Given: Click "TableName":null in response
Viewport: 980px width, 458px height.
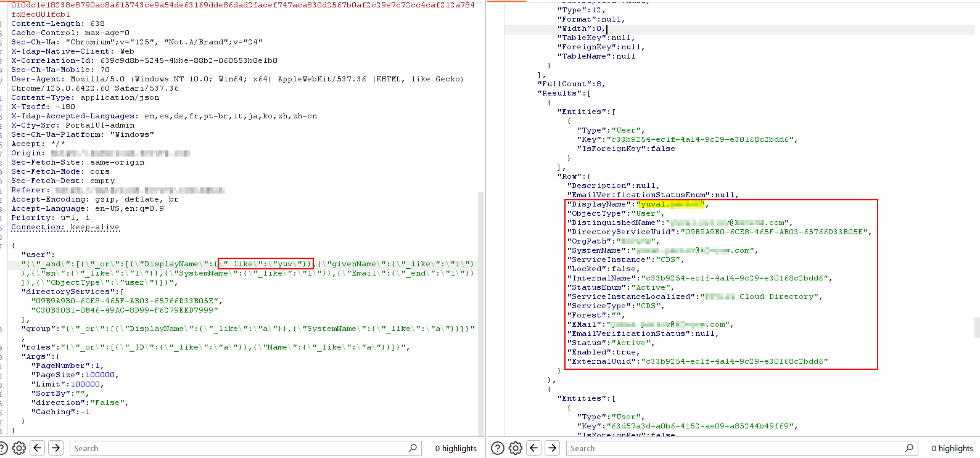Looking at the screenshot, I should coord(596,56).
